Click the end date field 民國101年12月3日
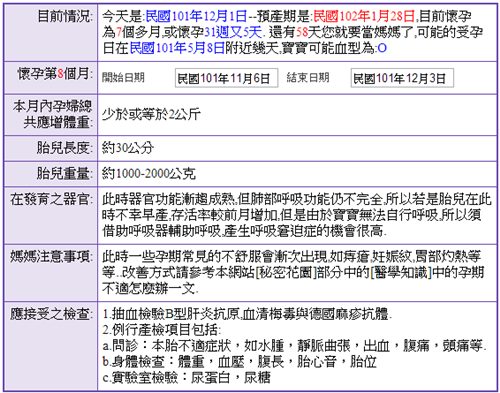500x393 pixels. tap(402, 78)
